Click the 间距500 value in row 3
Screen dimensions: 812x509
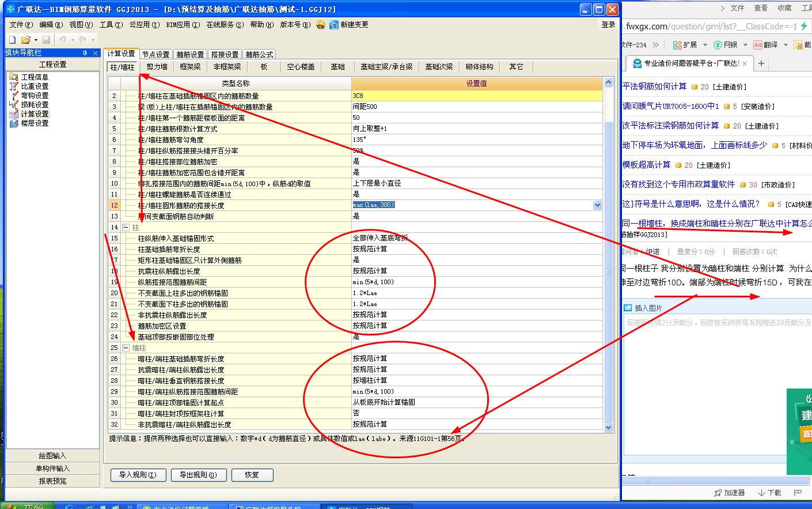(x=477, y=107)
